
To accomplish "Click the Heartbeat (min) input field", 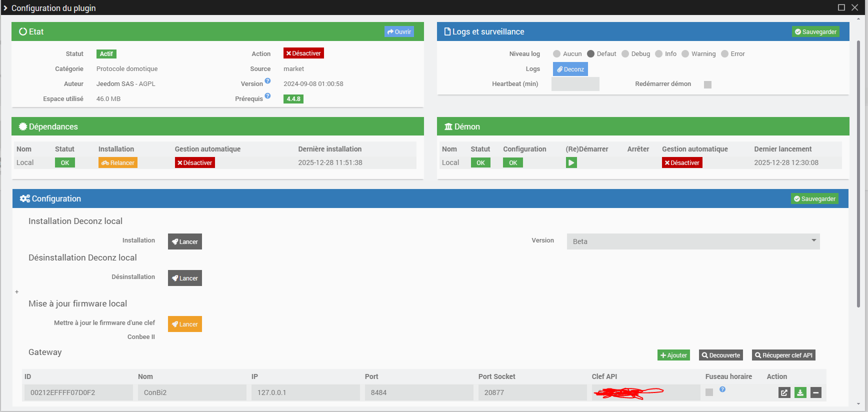I will point(575,84).
